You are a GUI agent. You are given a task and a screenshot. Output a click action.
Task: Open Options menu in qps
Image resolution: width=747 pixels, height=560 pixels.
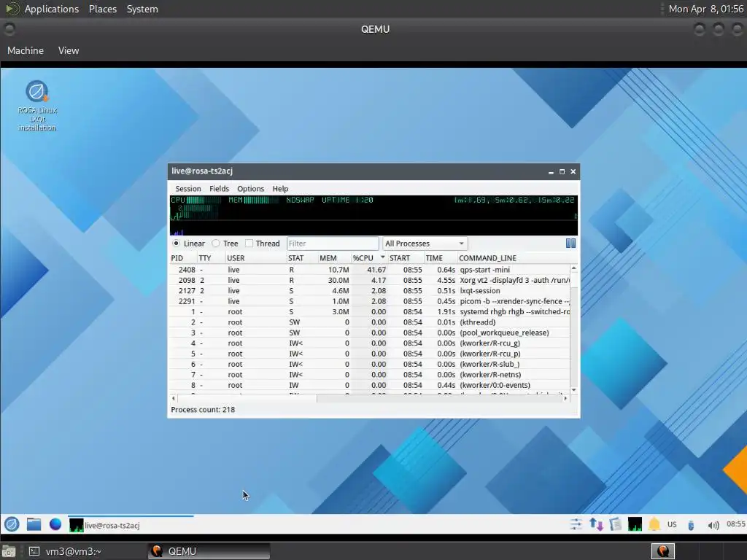[251, 189]
